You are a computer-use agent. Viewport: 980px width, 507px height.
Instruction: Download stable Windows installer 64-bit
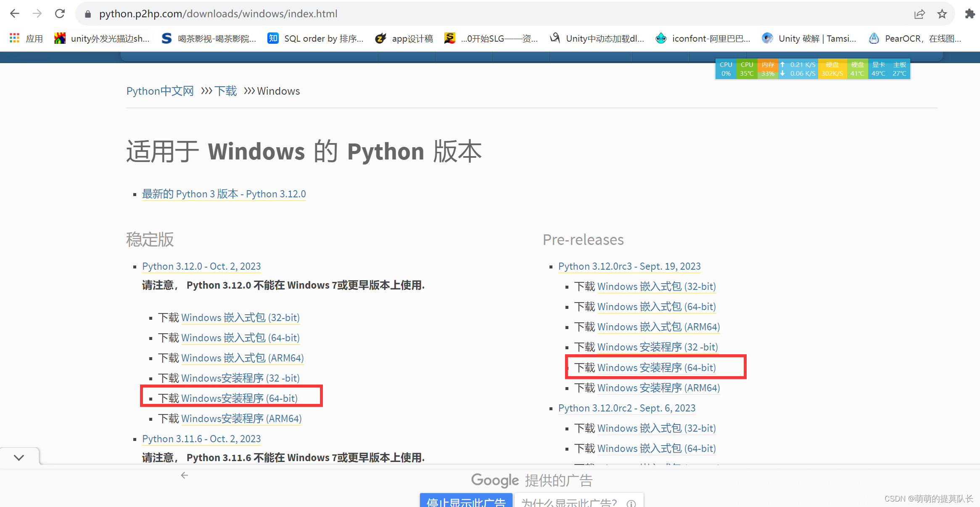click(x=239, y=398)
